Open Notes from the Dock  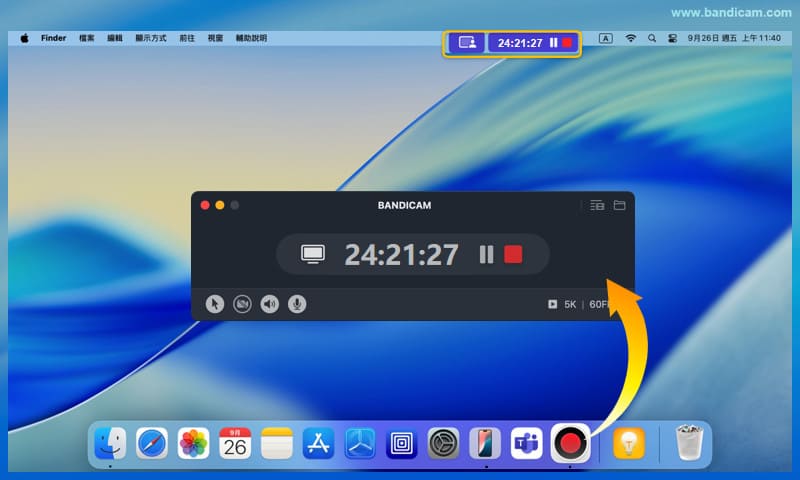[277, 443]
